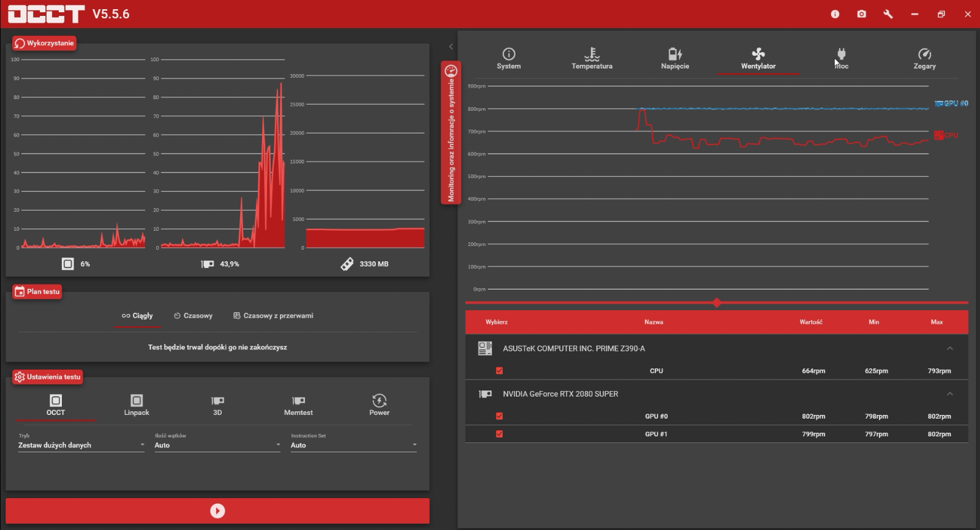Collapse the monitoring panel with the left chevron
This screenshot has height=530, width=980.
click(451, 47)
